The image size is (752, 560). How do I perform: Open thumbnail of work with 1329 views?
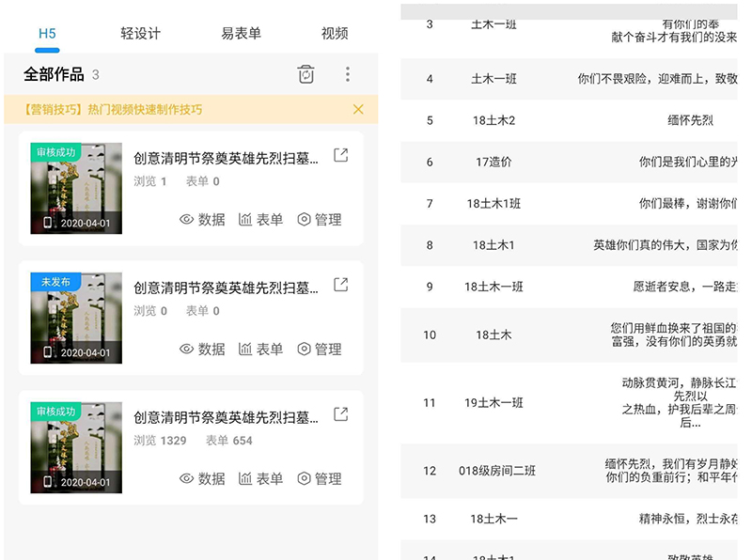tap(76, 447)
